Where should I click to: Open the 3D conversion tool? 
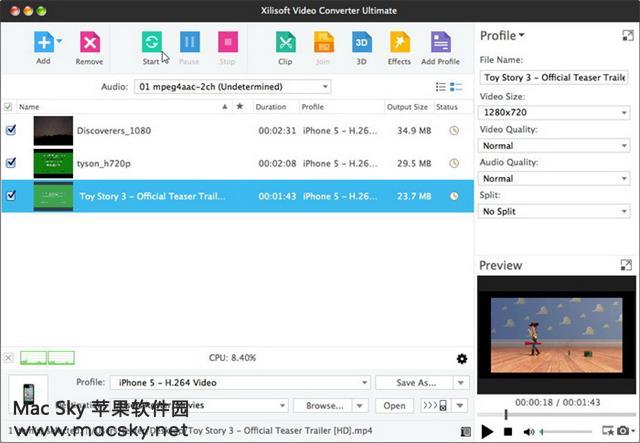[362, 42]
